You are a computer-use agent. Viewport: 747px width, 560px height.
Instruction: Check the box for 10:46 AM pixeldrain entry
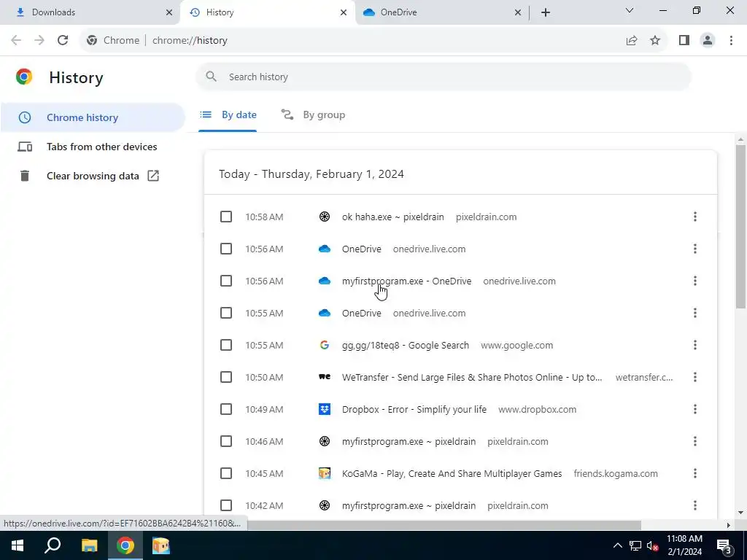[x=226, y=441]
